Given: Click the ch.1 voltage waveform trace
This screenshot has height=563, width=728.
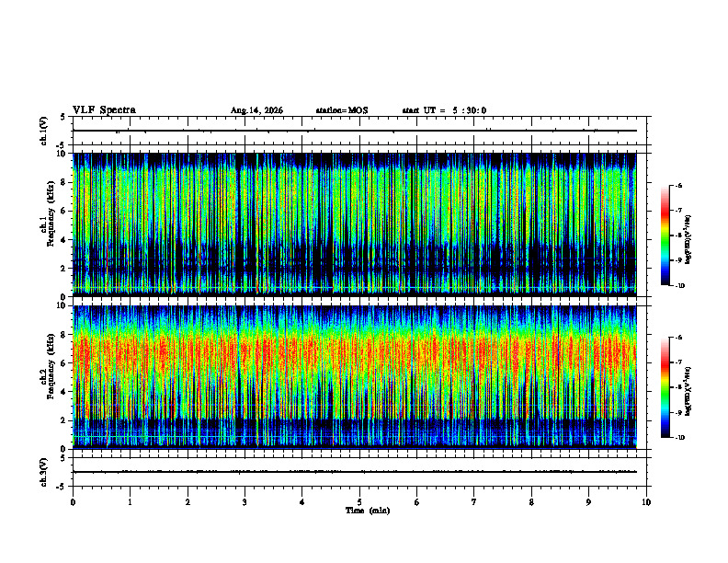Looking at the screenshot, I should click(355, 131).
